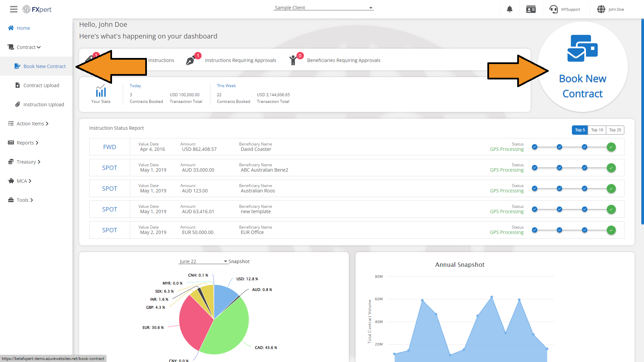Click the contact card icon
Viewport: 644px width, 362px height.
pyautogui.click(x=531, y=9)
